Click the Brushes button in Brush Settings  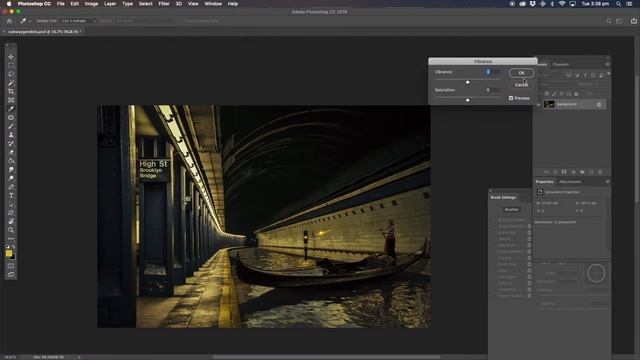coord(511,209)
